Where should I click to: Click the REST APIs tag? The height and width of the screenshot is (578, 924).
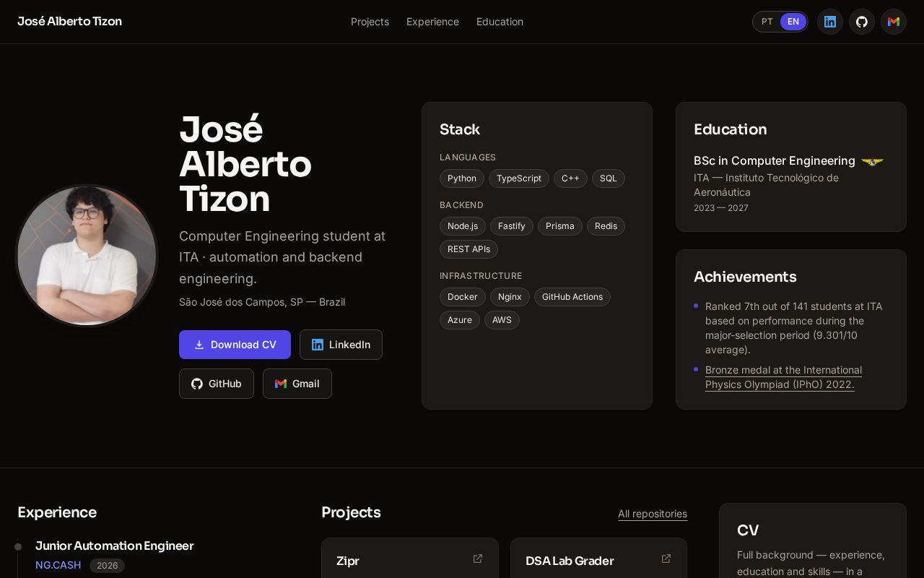[468, 249]
